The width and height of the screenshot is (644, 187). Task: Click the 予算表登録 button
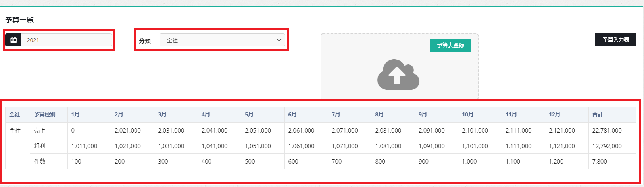[450, 45]
